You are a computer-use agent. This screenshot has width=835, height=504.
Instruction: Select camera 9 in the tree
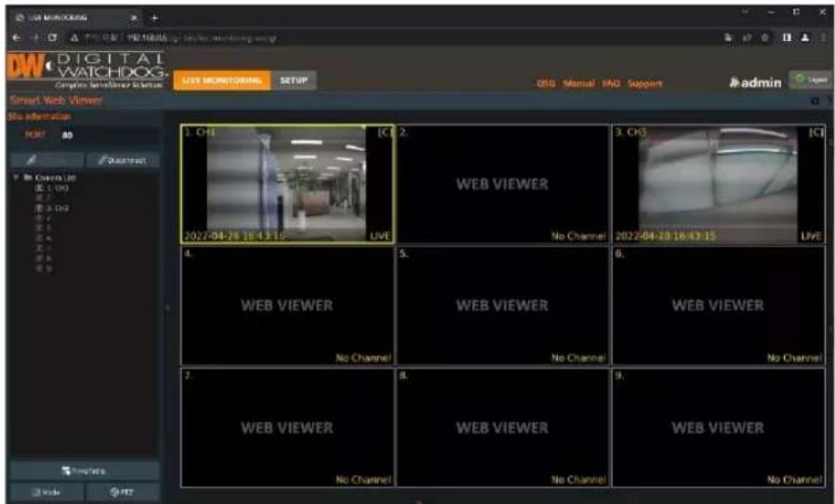tap(45, 269)
